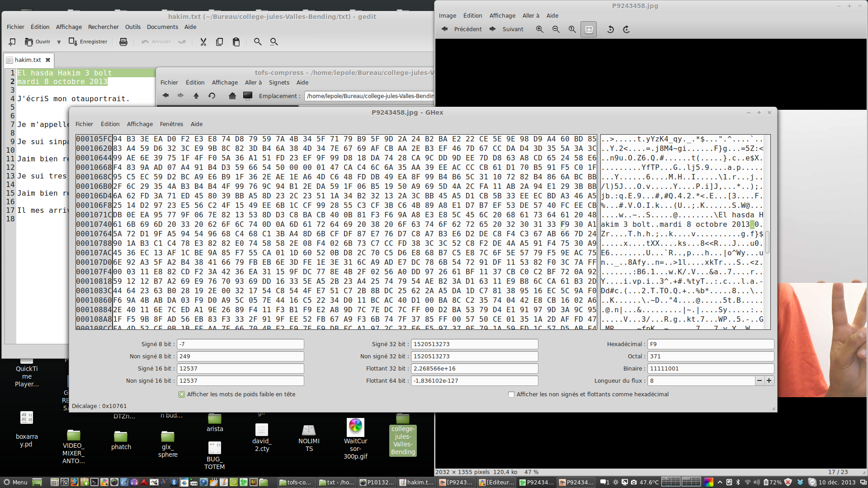
Task: Open the dropdown arrow next to Ouvrir
Action: [x=59, y=42]
